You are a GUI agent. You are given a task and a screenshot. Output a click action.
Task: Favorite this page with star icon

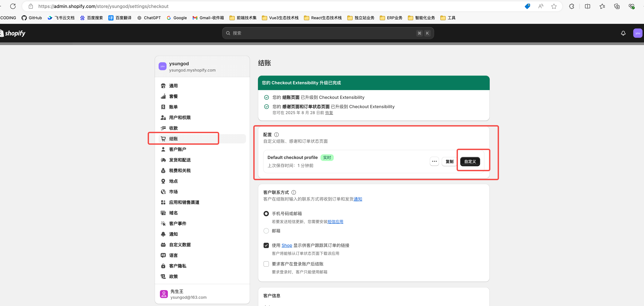click(x=554, y=6)
